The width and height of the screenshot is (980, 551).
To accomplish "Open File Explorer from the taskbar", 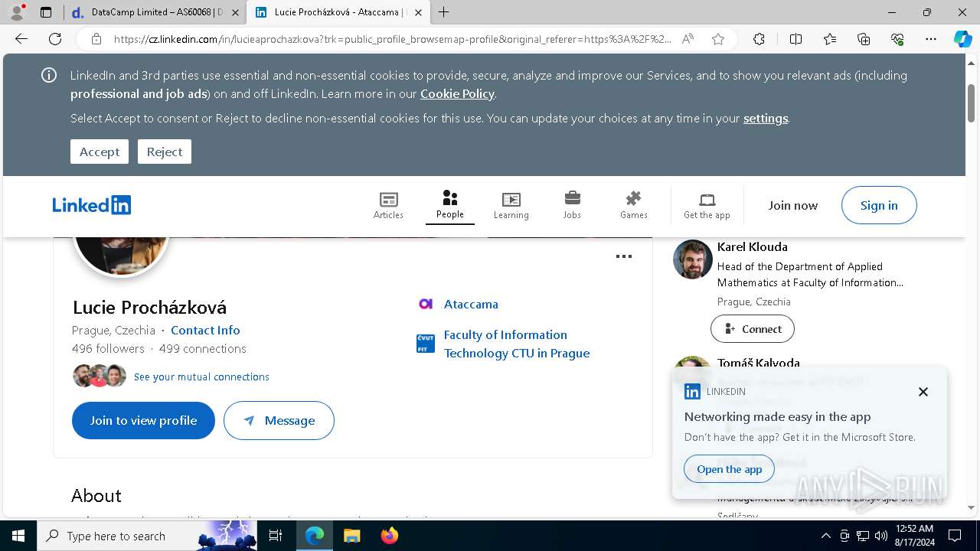I will (x=351, y=536).
